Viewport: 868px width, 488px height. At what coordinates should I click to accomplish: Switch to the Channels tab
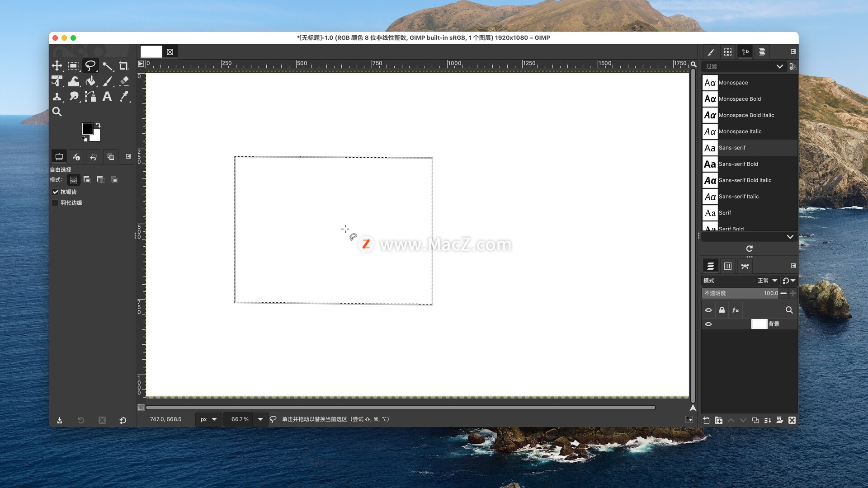[x=728, y=266]
